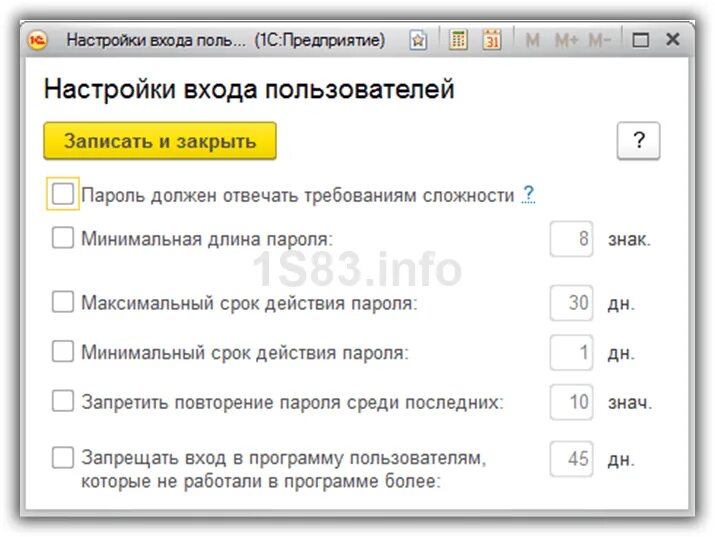The height and width of the screenshot is (537, 715).
Task: Click the M memory button
Action: coord(532,41)
